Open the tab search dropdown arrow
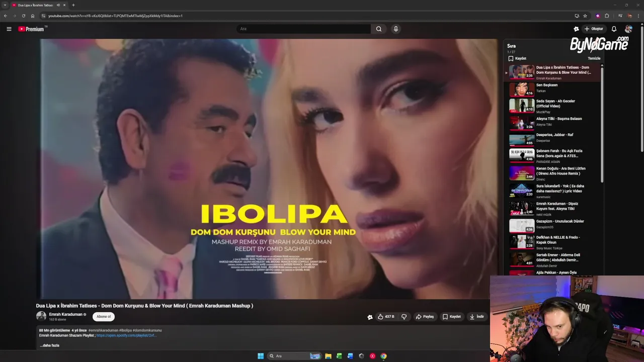644x362 pixels. (5, 5)
